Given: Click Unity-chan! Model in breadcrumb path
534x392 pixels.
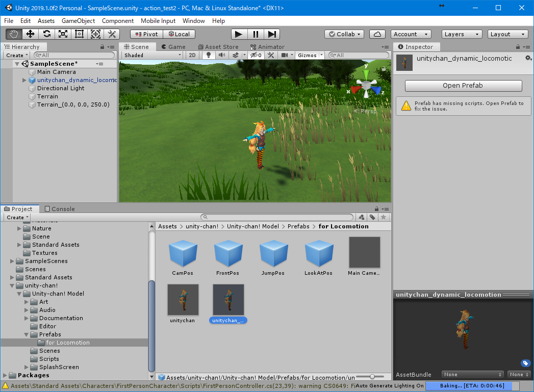Looking at the screenshot, I should (252, 226).
